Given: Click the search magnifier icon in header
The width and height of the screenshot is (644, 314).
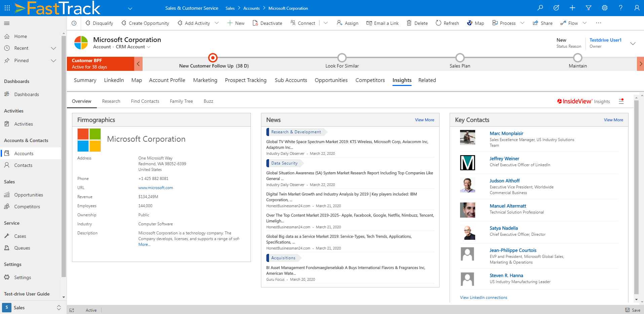Looking at the screenshot, I should tap(540, 8).
